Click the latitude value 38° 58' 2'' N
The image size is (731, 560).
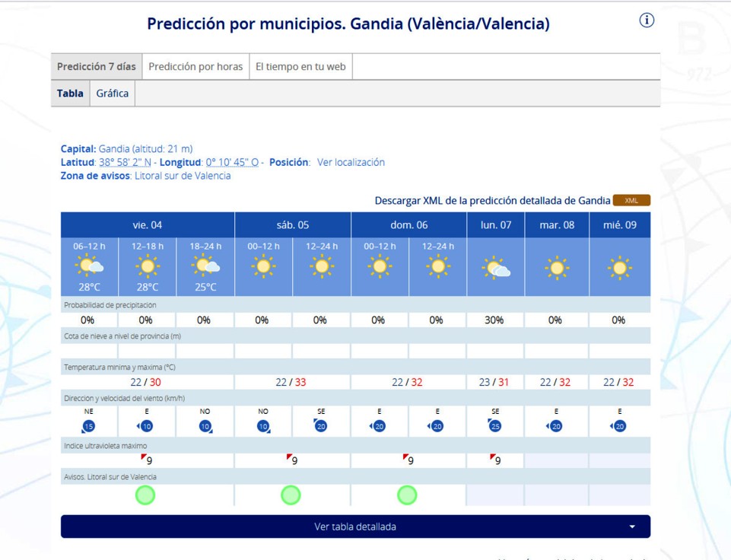point(125,162)
